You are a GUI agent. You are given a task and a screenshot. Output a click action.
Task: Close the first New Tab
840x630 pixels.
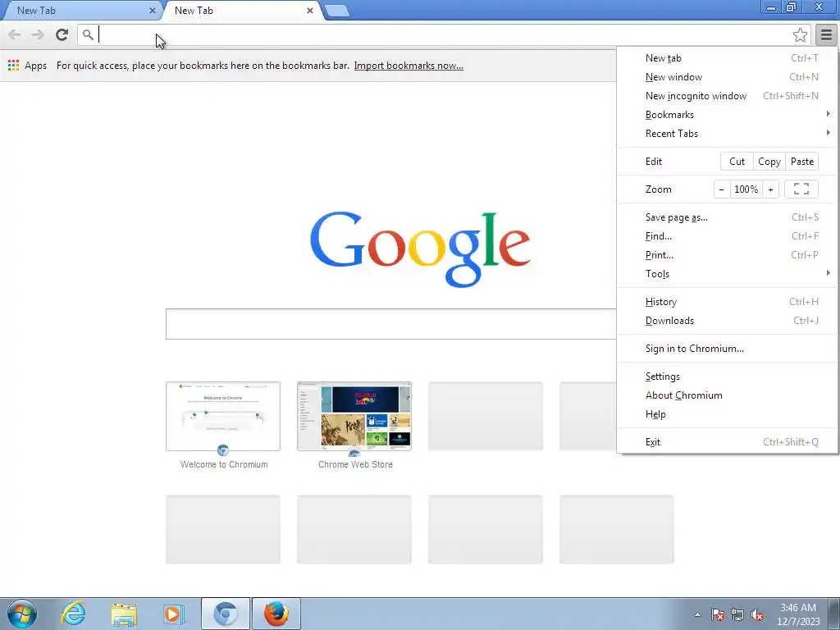pos(152,10)
